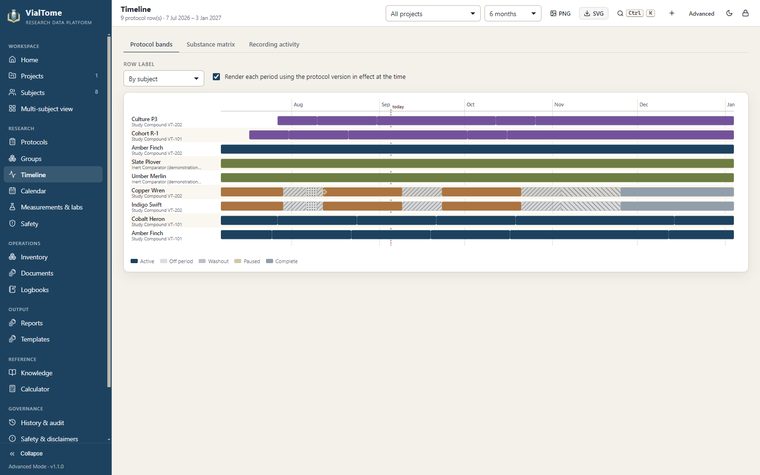760x475 pixels.
Task: Open the Safety section
Action: [x=53, y=223]
